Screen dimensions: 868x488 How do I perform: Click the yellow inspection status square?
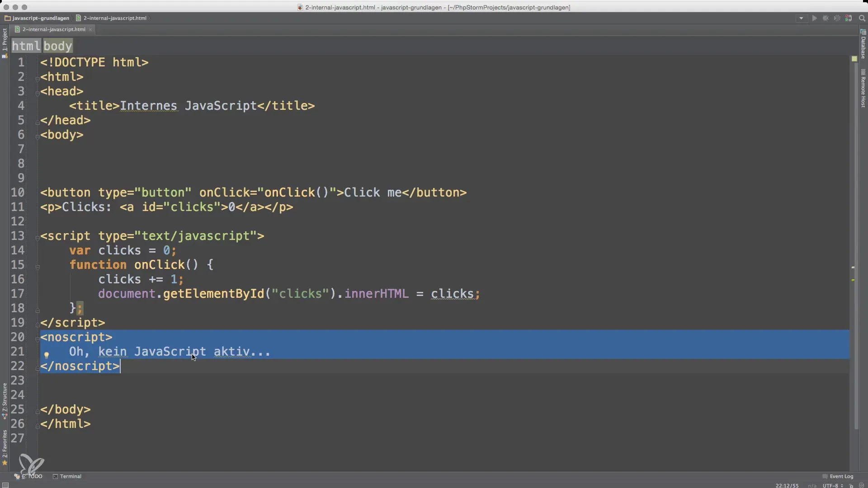854,59
